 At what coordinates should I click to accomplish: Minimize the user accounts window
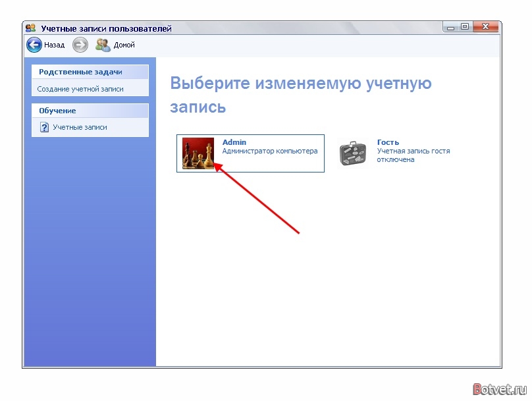point(450,27)
